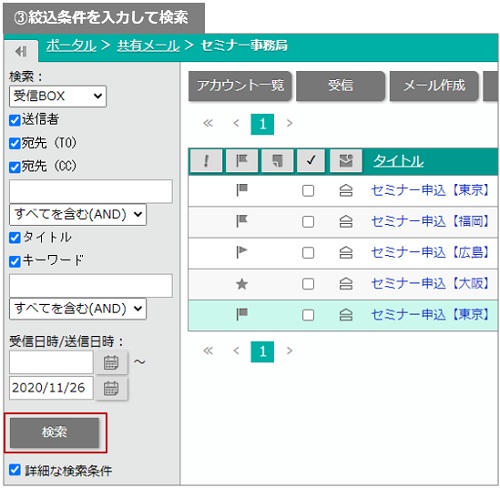
Task: Open セミナー申込【広島】 mail link
Action: (x=430, y=252)
